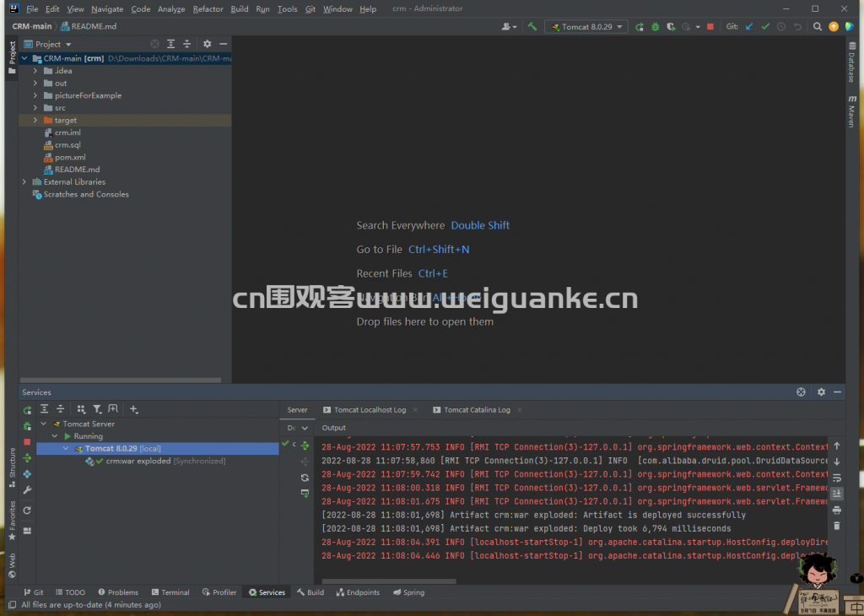Open the Maven tool window
Screen dimensions: 864x616
[852, 110]
